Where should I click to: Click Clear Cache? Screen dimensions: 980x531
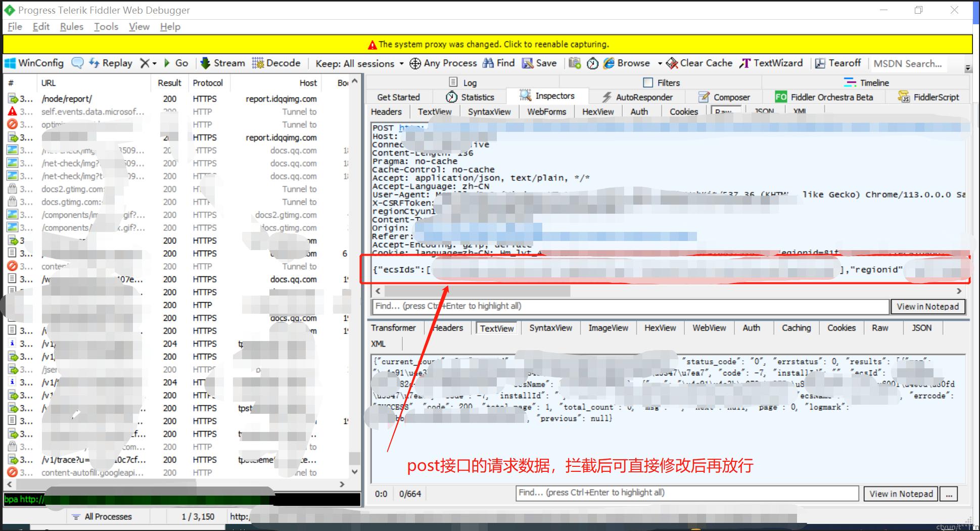click(699, 63)
